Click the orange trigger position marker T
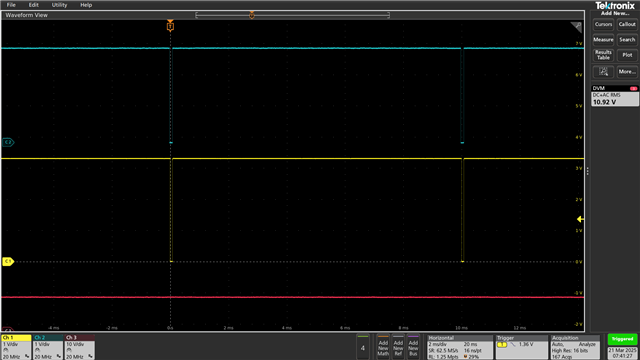This screenshot has width=640, height=360. pyautogui.click(x=170, y=27)
